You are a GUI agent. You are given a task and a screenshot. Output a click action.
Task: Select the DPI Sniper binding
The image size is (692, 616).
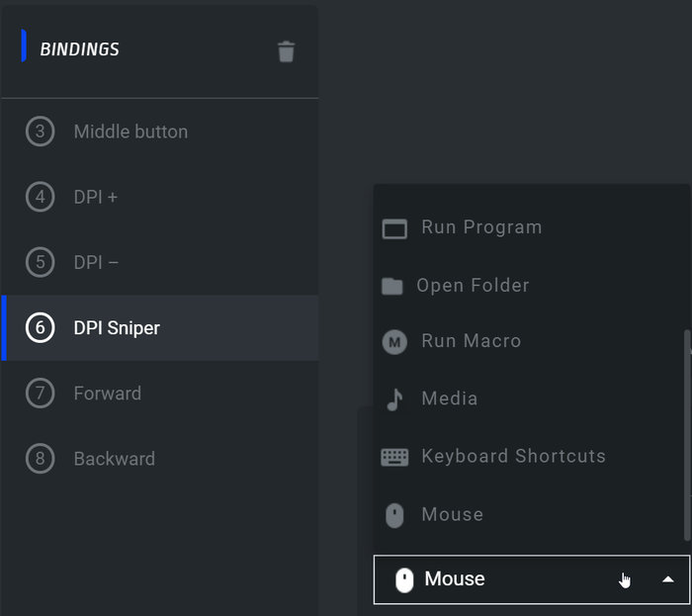[117, 328]
